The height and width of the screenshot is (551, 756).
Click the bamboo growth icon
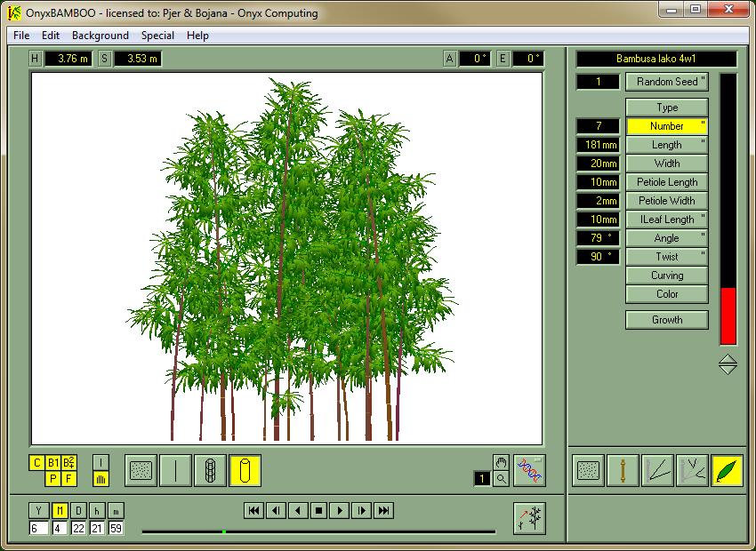click(x=529, y=518)
